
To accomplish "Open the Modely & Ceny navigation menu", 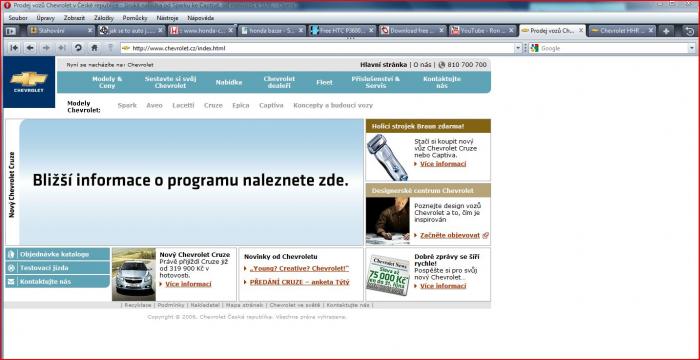I will point(107,82).
